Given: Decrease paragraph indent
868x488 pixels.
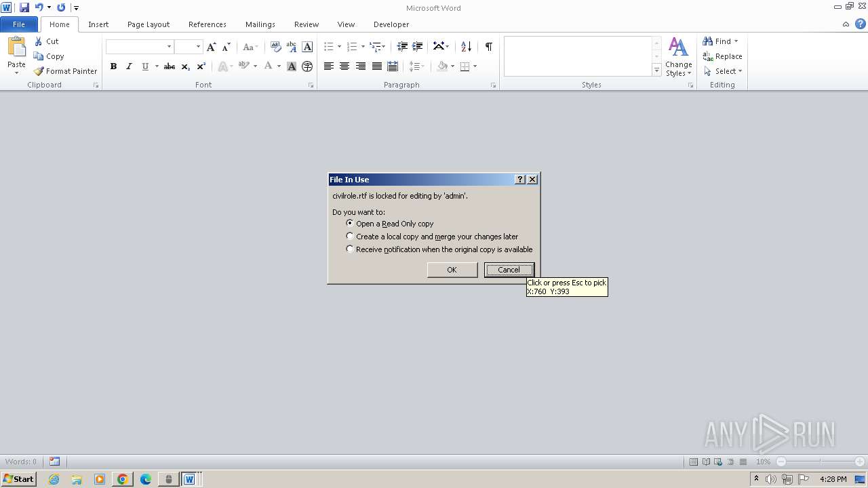Looking at the screenshot, I should [x=402, y=47].
